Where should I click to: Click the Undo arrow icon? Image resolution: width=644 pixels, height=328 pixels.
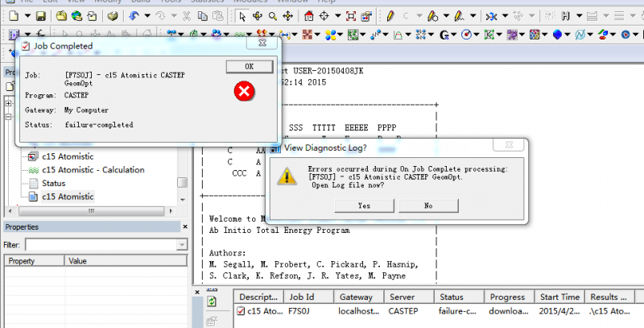(x=134, y=16)
